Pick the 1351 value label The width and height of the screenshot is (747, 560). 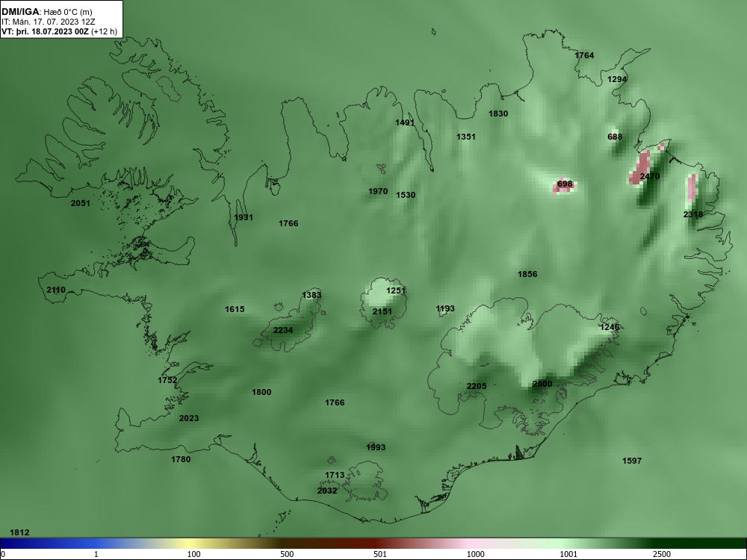pyautogui.click(x=466, y=137)
